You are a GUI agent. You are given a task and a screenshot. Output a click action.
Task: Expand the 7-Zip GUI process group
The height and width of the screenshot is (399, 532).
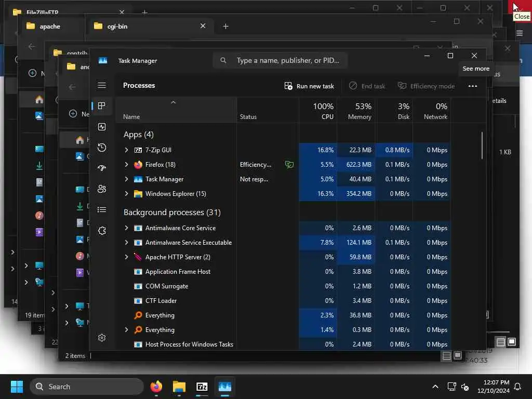(x=127, y=150)
